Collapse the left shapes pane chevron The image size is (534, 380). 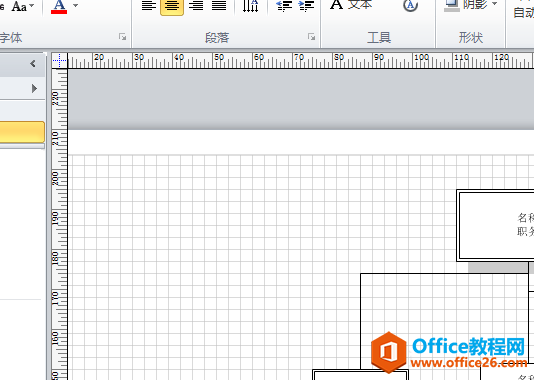[33, 63]
